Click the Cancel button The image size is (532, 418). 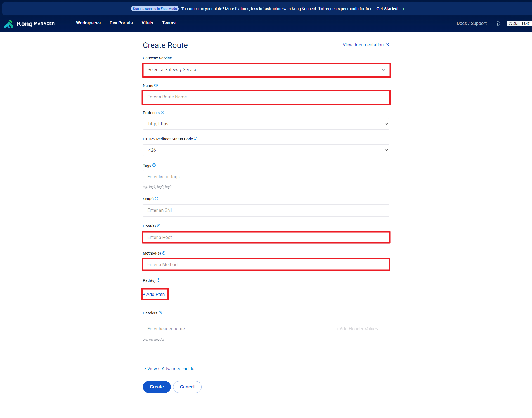point(187,387)
